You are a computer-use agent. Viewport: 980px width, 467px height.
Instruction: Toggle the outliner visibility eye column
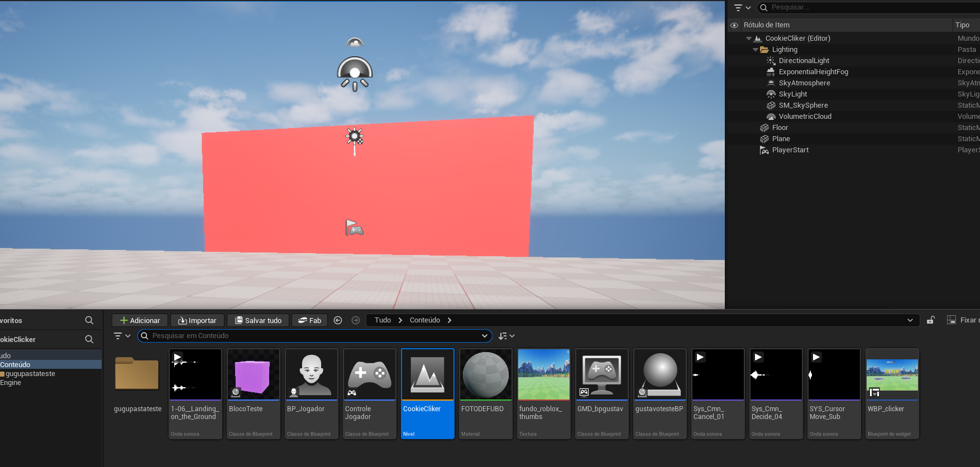734,25
